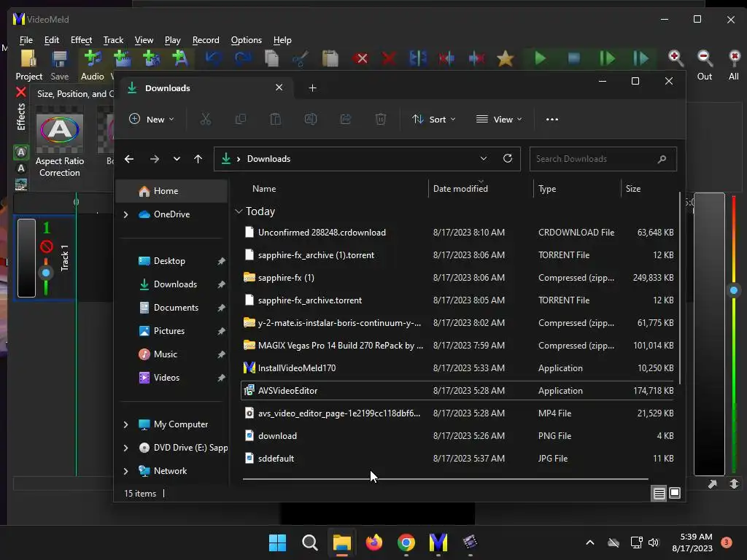The width and height of the screenshot is (747, 560).
Task: Open the Sort dropdown in File Explorer
Action: (x=433, y=119)
